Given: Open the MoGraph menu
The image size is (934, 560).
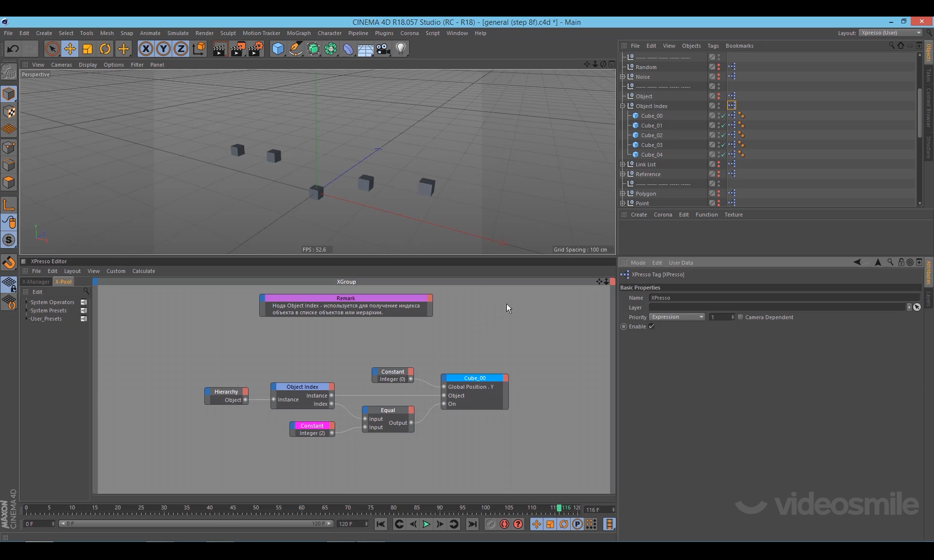Looking at the screenshot, I should point(298,33).
